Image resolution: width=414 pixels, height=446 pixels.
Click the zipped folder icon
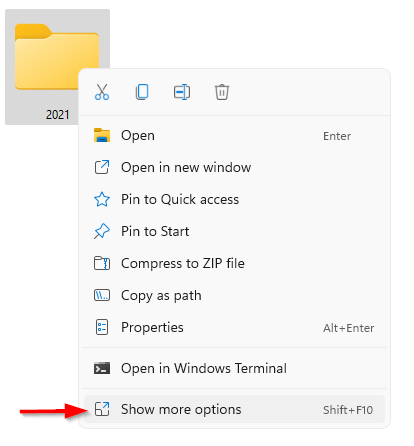pyautogui.click(x=102, y=263)
